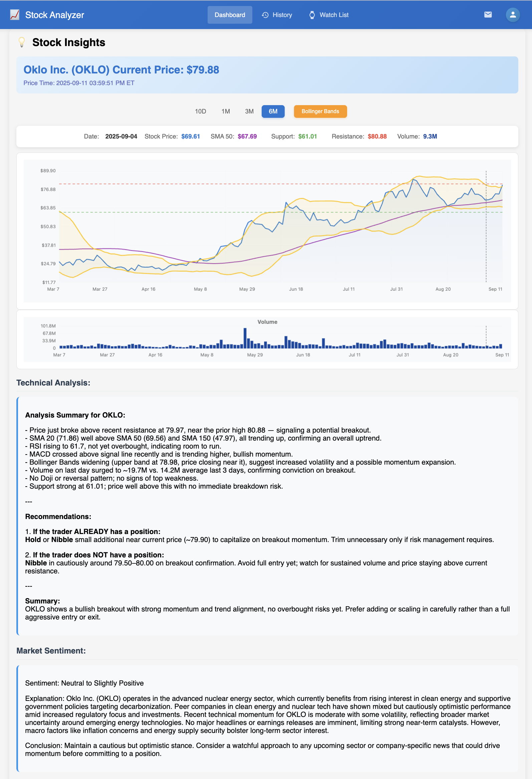Click the History clock icon

coord(265,15)
